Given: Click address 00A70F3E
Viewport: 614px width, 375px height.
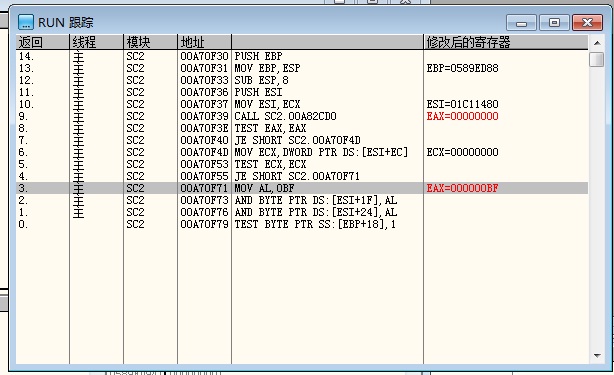Looking at the screenshot, I should (204, 128).
